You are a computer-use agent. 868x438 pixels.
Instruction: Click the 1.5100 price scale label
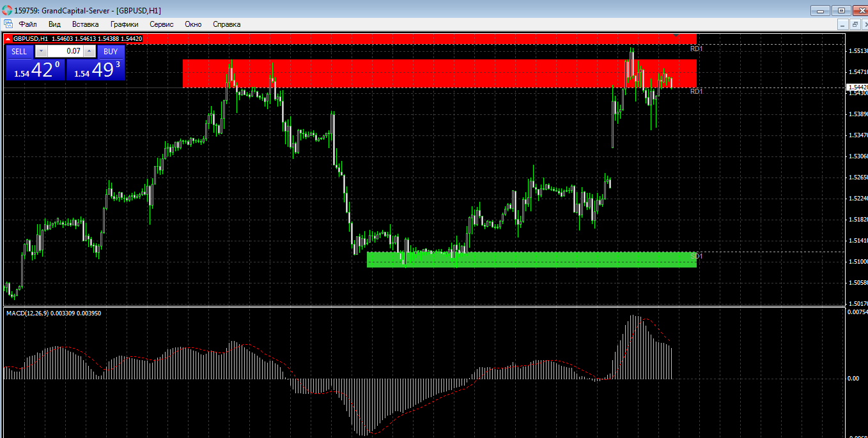coord(858,262)
